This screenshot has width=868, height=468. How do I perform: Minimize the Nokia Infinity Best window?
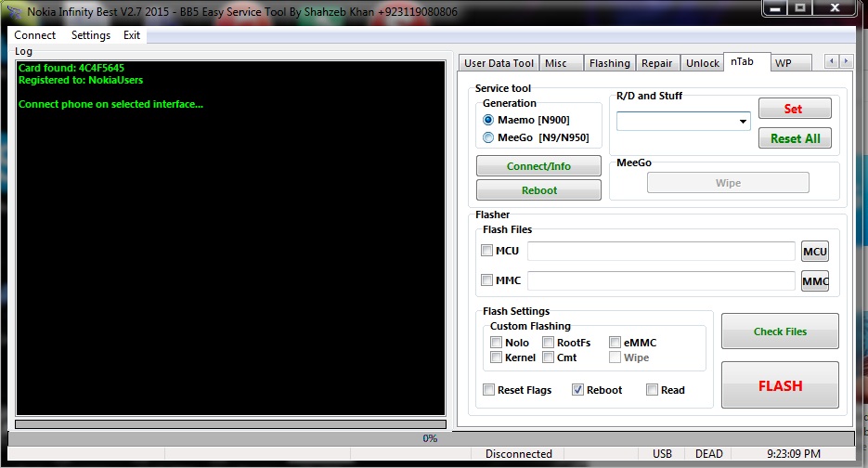[x=775, y=8]
